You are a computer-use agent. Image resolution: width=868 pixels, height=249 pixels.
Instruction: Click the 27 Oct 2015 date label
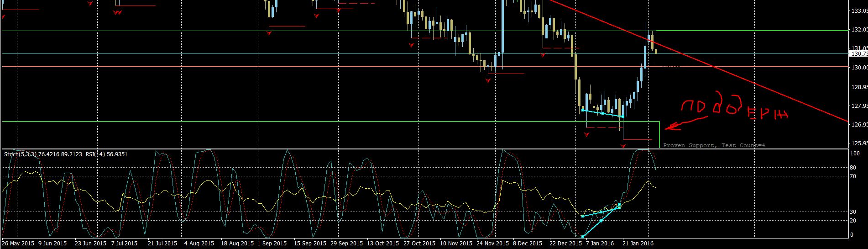point(420,244)
